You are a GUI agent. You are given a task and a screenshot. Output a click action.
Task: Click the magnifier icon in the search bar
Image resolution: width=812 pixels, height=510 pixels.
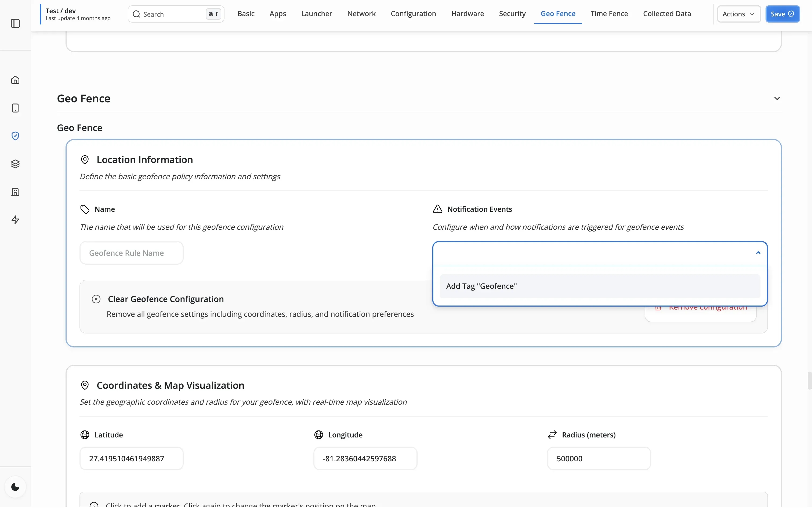click(136, 14)
